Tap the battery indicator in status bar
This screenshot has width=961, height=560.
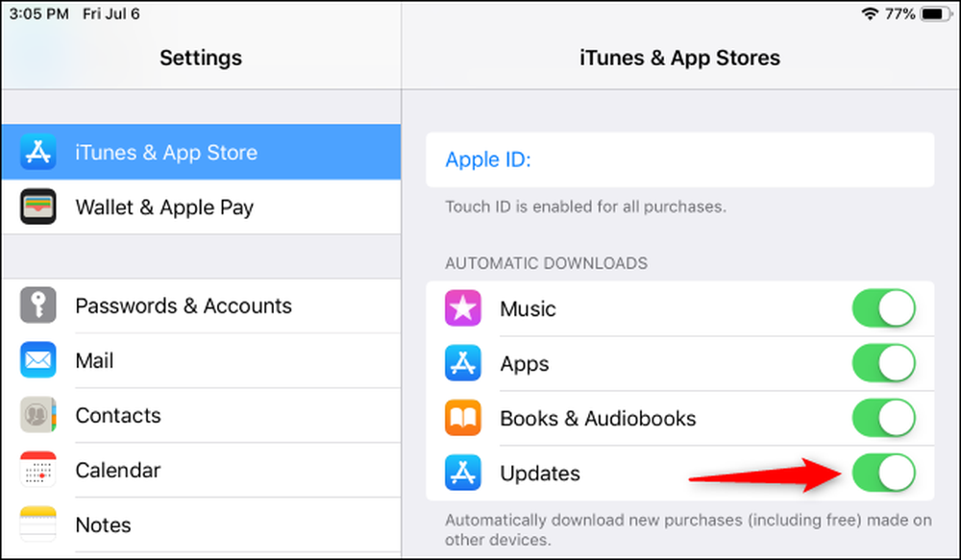936,13
